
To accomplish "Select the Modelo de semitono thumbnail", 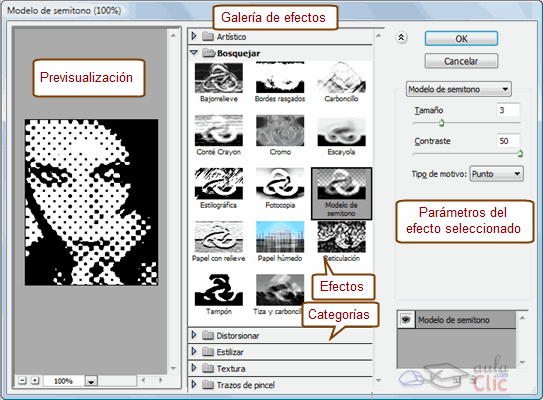I will [x=341, y=194].
